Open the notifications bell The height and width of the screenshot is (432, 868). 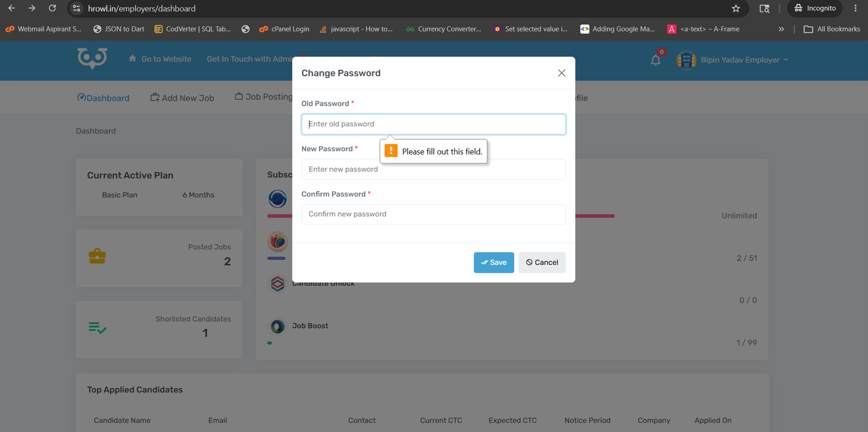pyautogui.click(x=656, y=60)
